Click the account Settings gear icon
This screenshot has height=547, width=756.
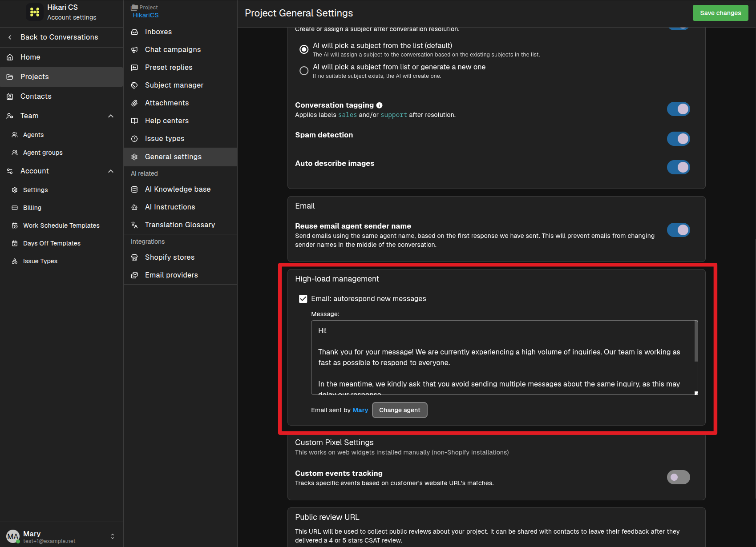tap(15, 190)
